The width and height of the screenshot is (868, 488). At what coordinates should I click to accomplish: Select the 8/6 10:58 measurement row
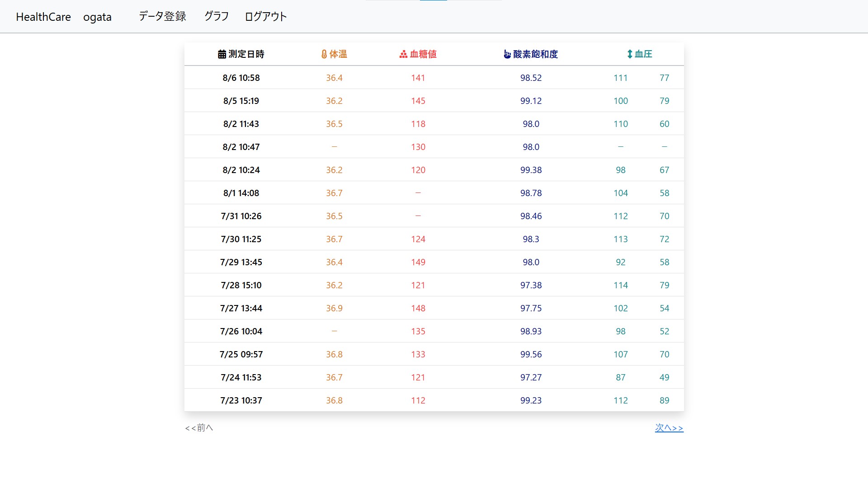[241, 78]
